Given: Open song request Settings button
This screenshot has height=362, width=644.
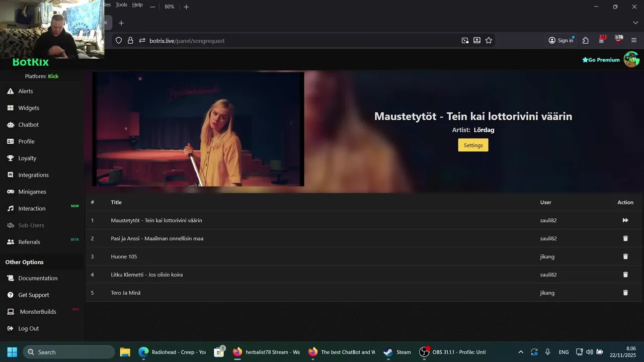Looking at the screenshot, I should click(x=473, y=145).
